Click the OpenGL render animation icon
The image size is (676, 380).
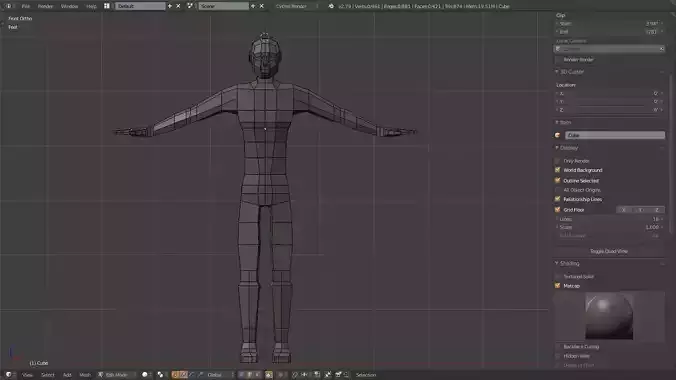coord(347,374)
